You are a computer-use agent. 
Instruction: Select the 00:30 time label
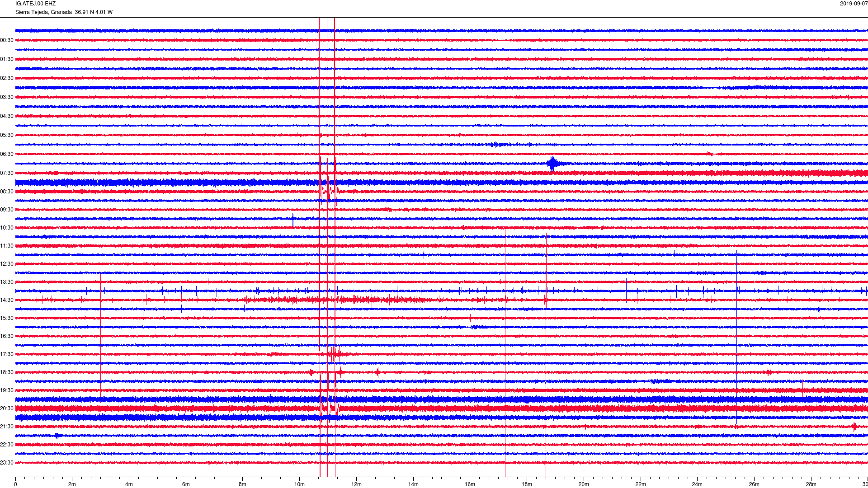7,40
